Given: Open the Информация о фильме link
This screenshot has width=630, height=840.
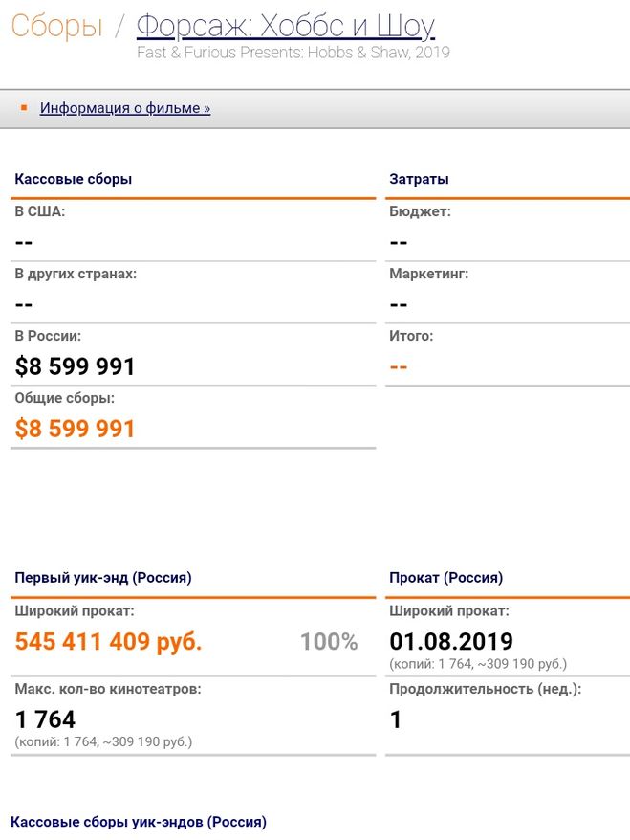Looking at the screenshot, I should (124, 108).
